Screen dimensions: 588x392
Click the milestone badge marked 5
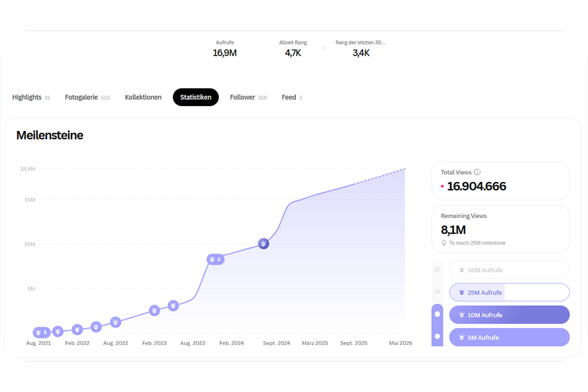pyautogui.click(x=41, y=332)
